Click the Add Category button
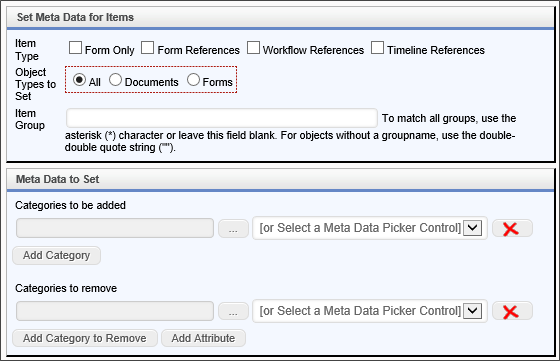 pyautogui.click(x=56, y=256)
